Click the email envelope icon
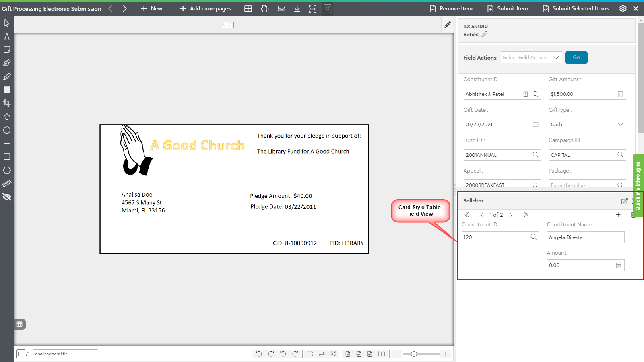 281,9
